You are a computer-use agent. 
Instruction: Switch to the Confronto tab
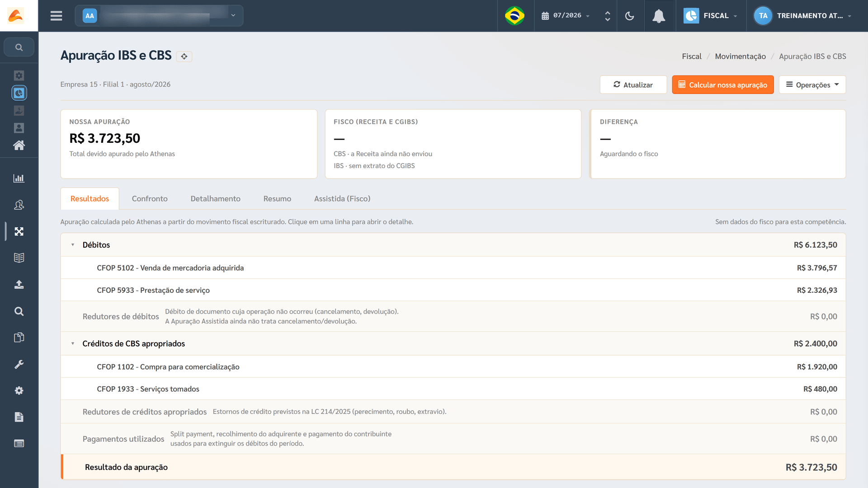point(150,199)
